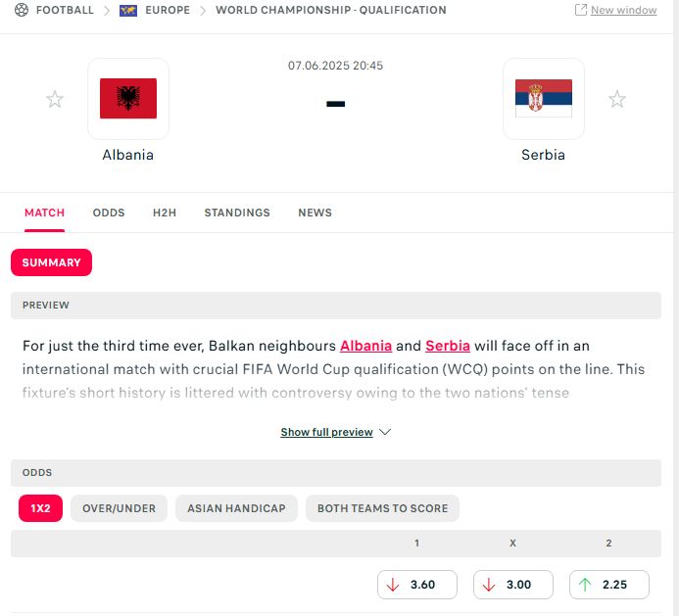Switch odds to OVER/UNDER
Screen dimensions: 679x616
tap(120, 508)
